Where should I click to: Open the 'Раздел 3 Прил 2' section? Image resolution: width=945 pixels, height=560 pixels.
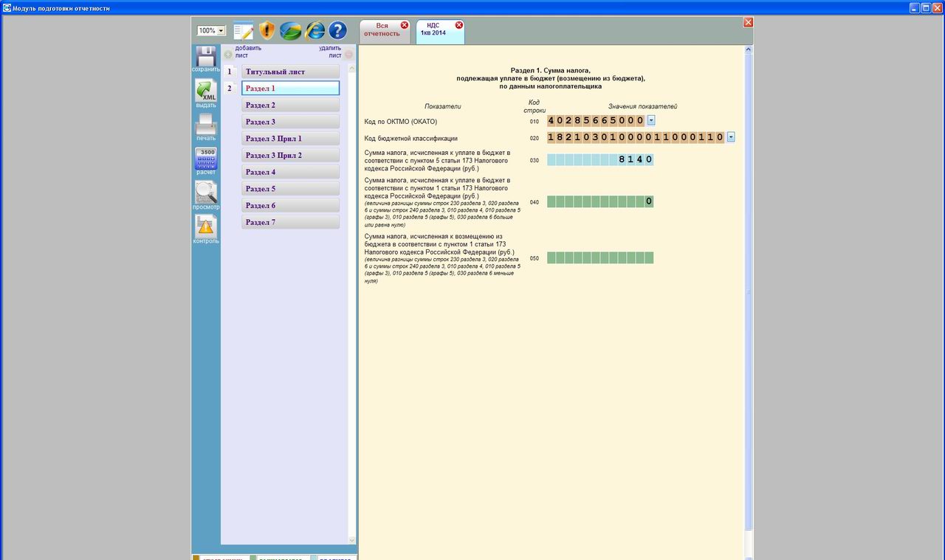[291, 156]
